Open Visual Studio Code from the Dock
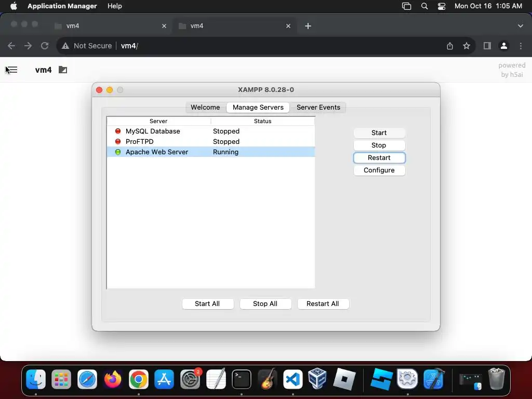 click(x=293, y=379)
